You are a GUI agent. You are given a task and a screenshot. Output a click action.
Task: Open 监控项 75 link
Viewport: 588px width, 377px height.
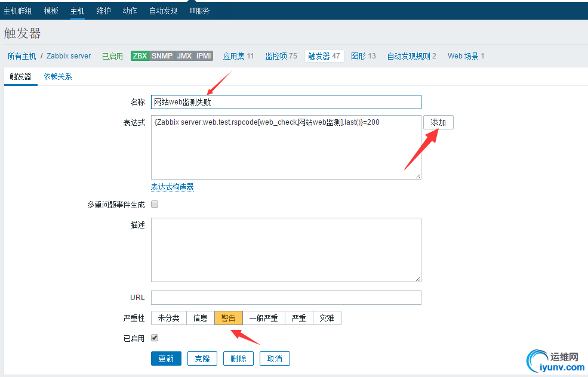coord(281,56)
